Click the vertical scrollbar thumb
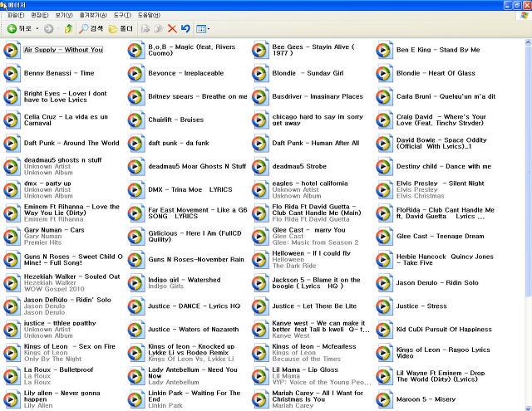This screenshot has height=411, width=532. point(528,173)
